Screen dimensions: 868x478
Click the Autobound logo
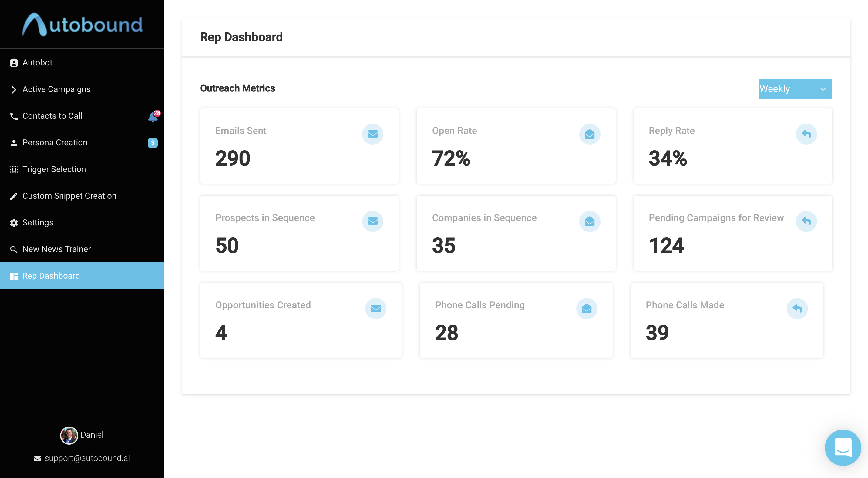(x=82, y=25)
